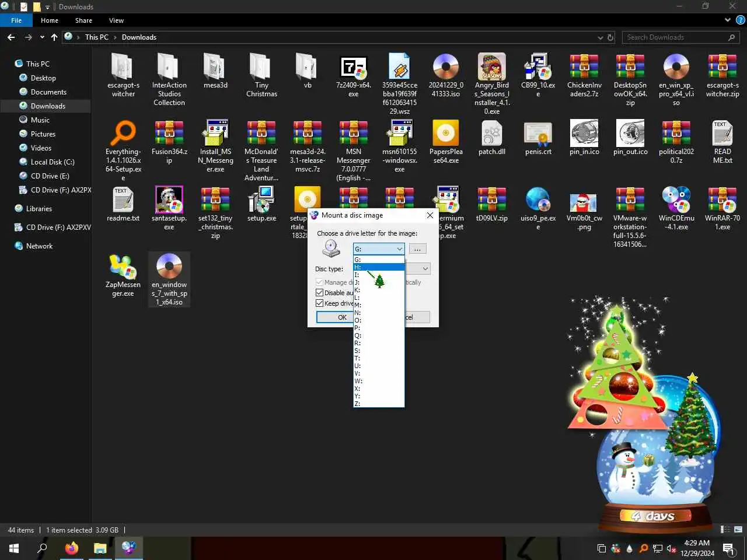Click the greyed Manage checkbox
This screenshot has width=747, height=560.
pyautogui.click(x=319, y=282)
